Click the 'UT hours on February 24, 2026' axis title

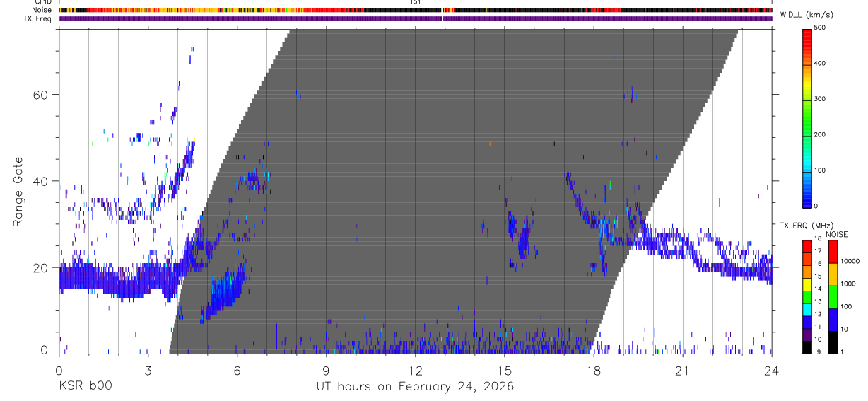(x=415, y=387)
